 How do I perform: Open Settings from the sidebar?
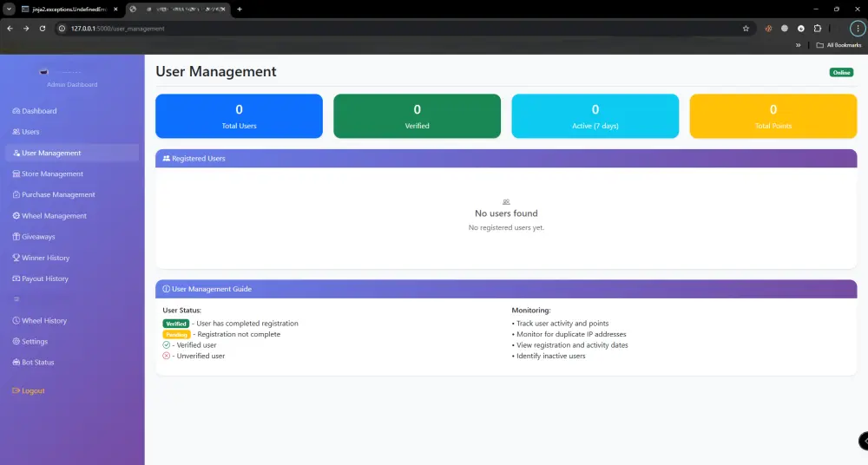pos(30,342)
